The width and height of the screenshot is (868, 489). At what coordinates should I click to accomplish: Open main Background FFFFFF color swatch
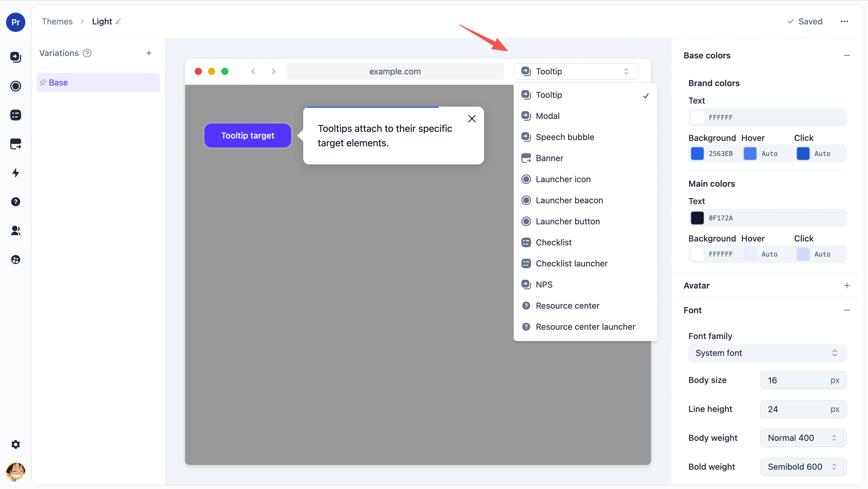[697, 254]
